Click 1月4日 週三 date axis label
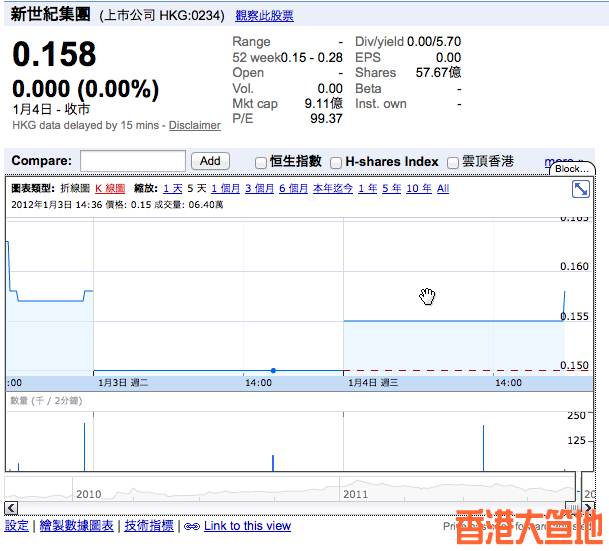Image resolution: width=609 pixels, height=551 pixels. pos(373,383)
